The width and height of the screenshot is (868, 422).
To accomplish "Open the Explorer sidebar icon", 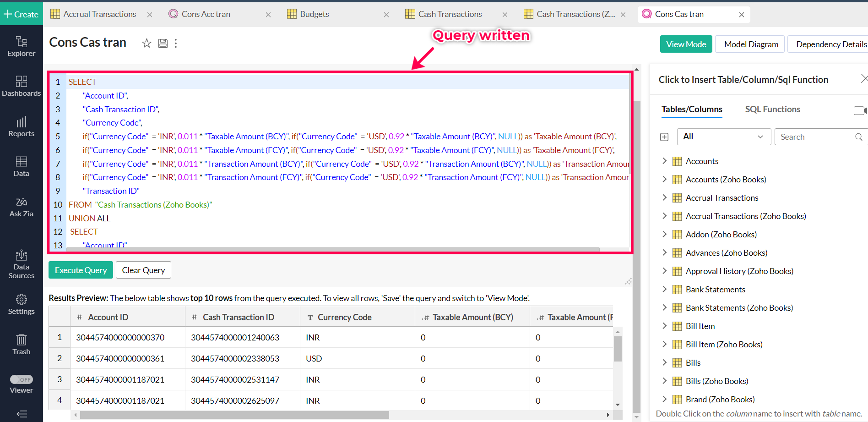I will click(21, 46).
